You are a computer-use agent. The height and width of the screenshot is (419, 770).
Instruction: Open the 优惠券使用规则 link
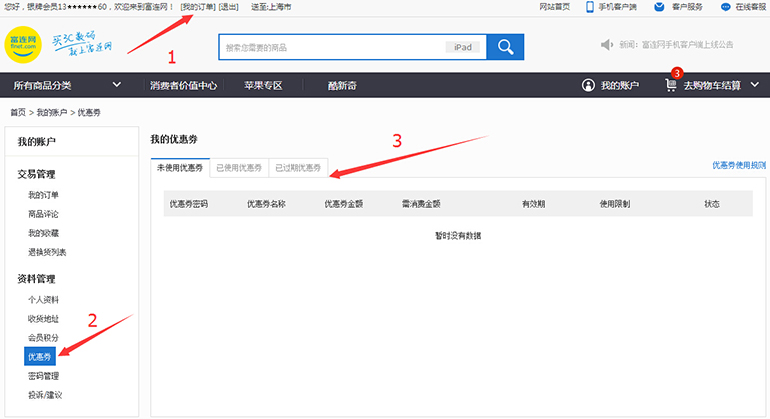[x=738, y=164]
